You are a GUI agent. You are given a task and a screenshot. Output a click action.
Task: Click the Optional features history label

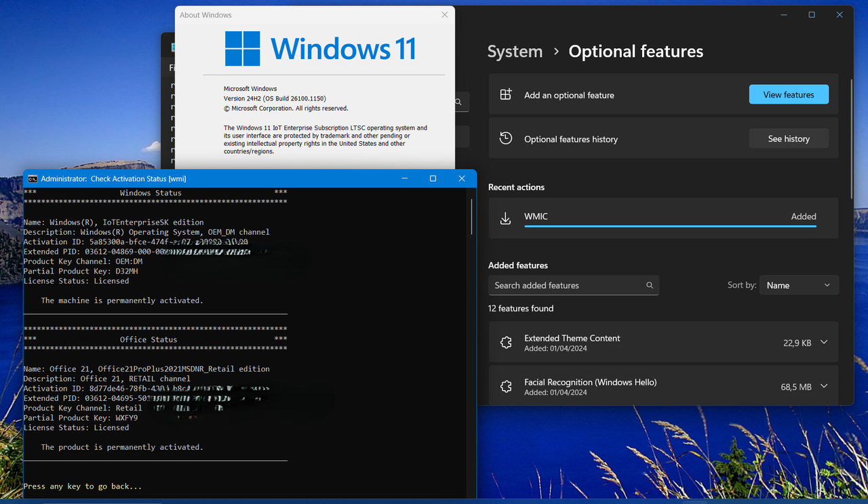pyautogui.click(x=571, y=139)
